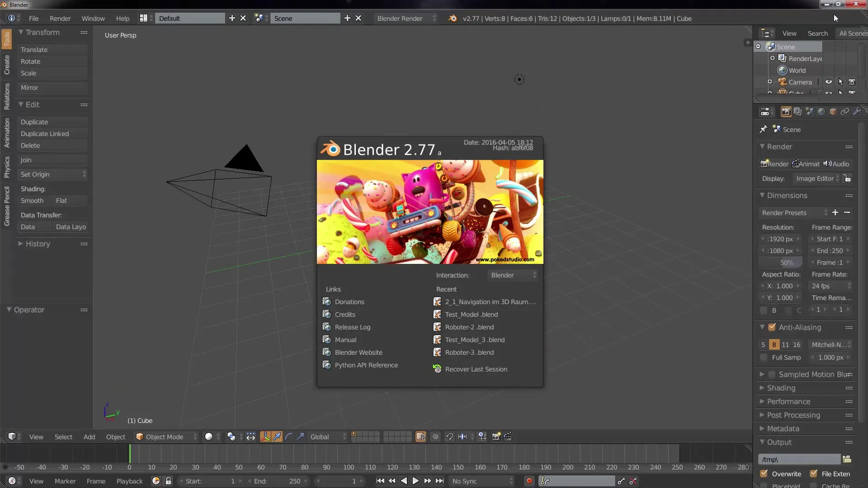
Task: Click the scale manipulator icon
Action: (301, 436)
